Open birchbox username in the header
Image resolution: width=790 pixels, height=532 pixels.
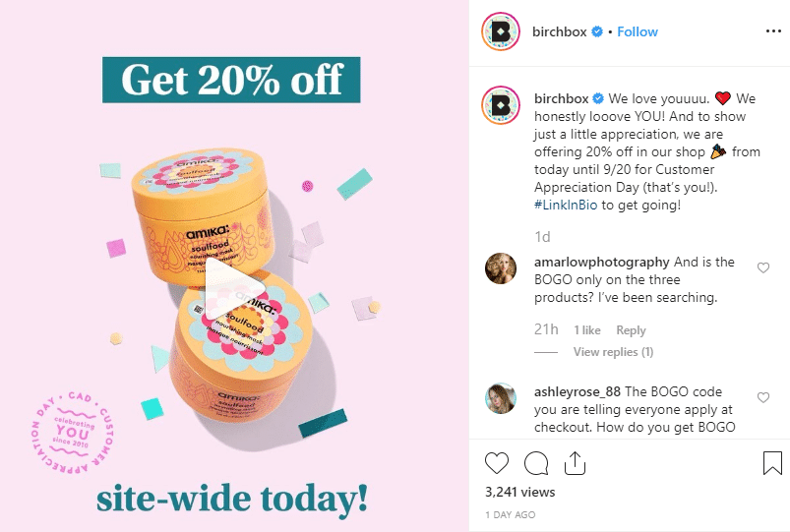[559, 31]
